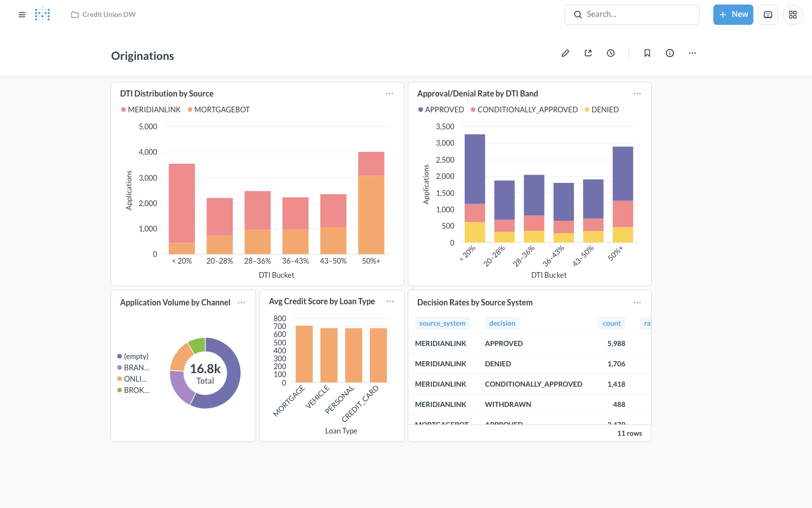Viewport: 812px width, 508px height.
Task: Click Application Volume by Channel title
Action: 175,303
